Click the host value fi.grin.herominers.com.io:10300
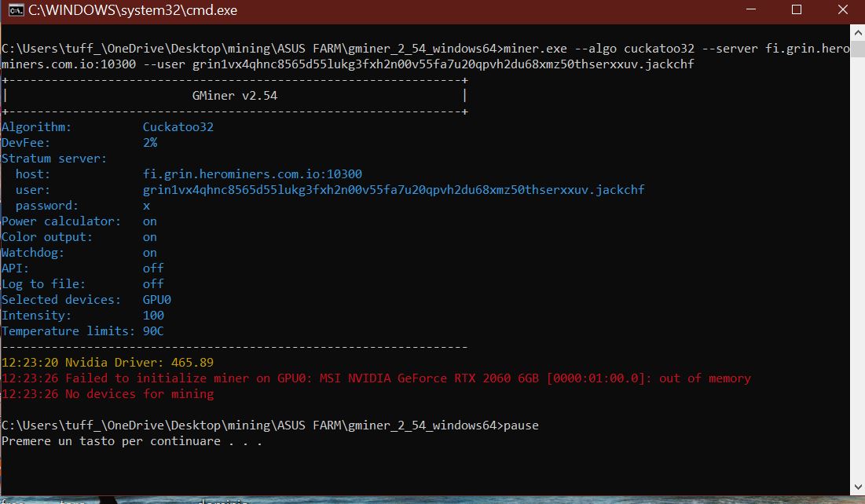The width and height of the screenshot is (865, 504). 252,174
